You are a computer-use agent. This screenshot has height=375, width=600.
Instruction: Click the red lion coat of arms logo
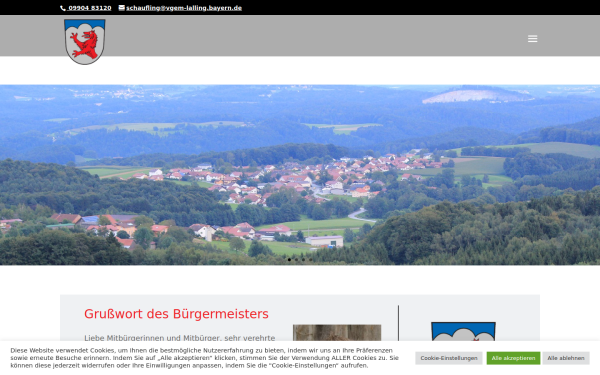click(85, 42)
